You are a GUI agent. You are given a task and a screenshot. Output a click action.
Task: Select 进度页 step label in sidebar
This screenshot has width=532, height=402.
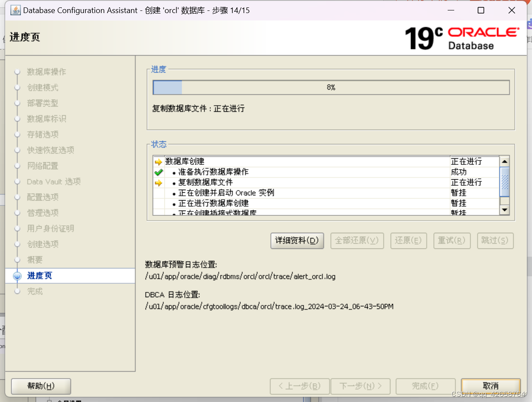click(40, 275)
